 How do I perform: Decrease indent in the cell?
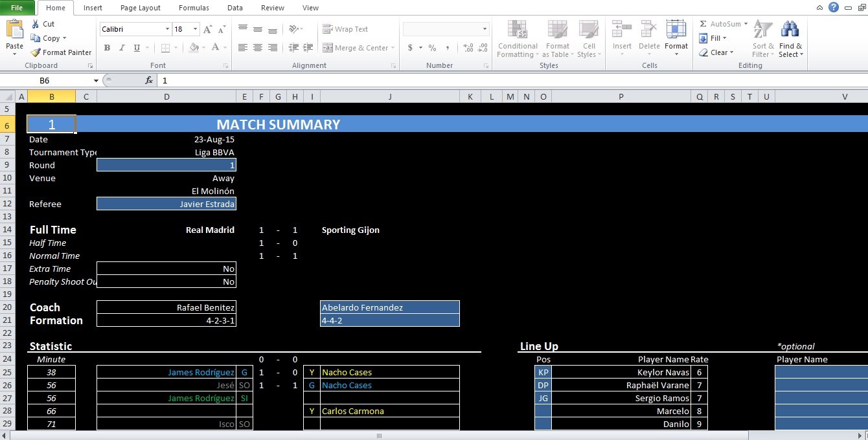293,48
